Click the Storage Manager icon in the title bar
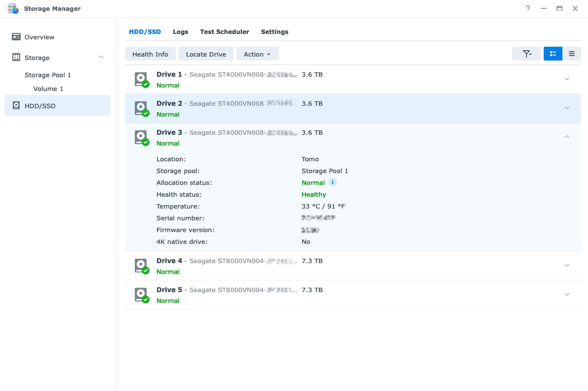Screen dimensions: 588x391 [13, 8]
